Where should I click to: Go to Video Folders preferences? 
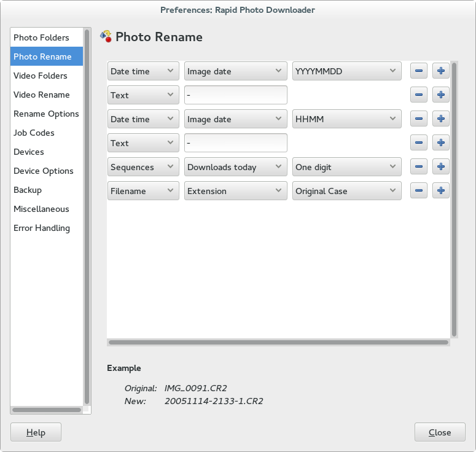tap(47, 76)
